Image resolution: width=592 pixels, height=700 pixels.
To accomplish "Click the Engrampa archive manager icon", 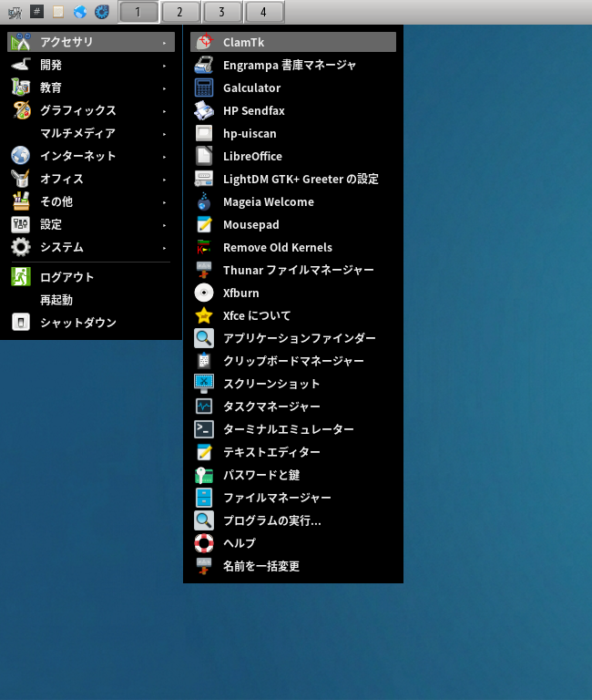I will coord(204,65).
